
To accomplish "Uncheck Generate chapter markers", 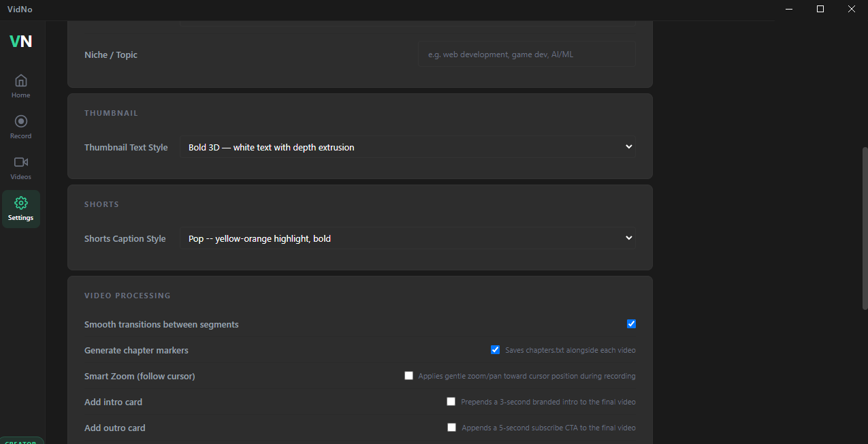I will [496, 350].
